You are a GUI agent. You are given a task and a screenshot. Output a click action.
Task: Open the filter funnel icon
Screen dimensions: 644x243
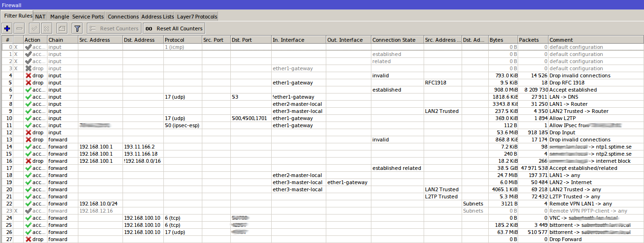pyautogui.click(x=77, y=28)
